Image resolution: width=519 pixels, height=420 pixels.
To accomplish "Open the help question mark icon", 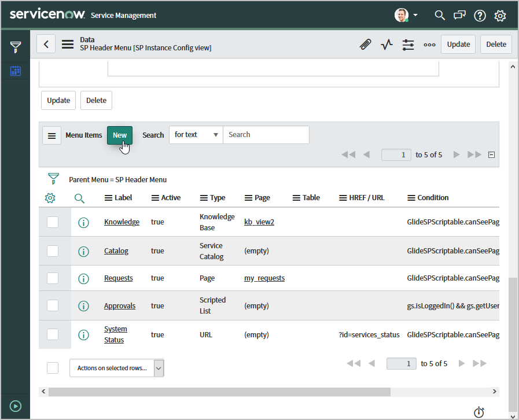I will click(x=480, y=16).
